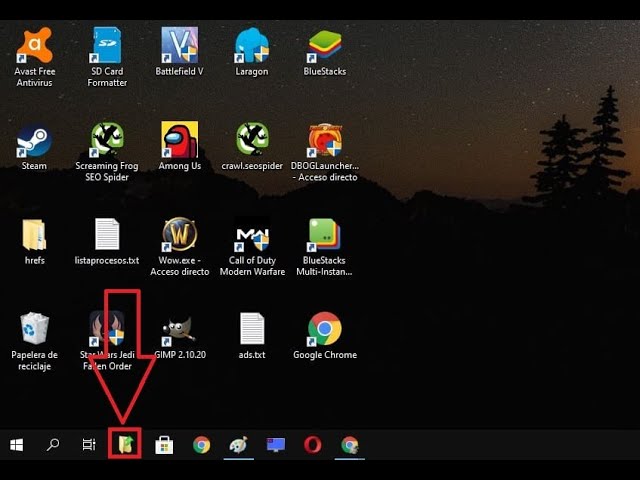The height and width of the screenshot is (480, 640).
Task: Open File Explorer from the taskbar
Action: point(126,444)
